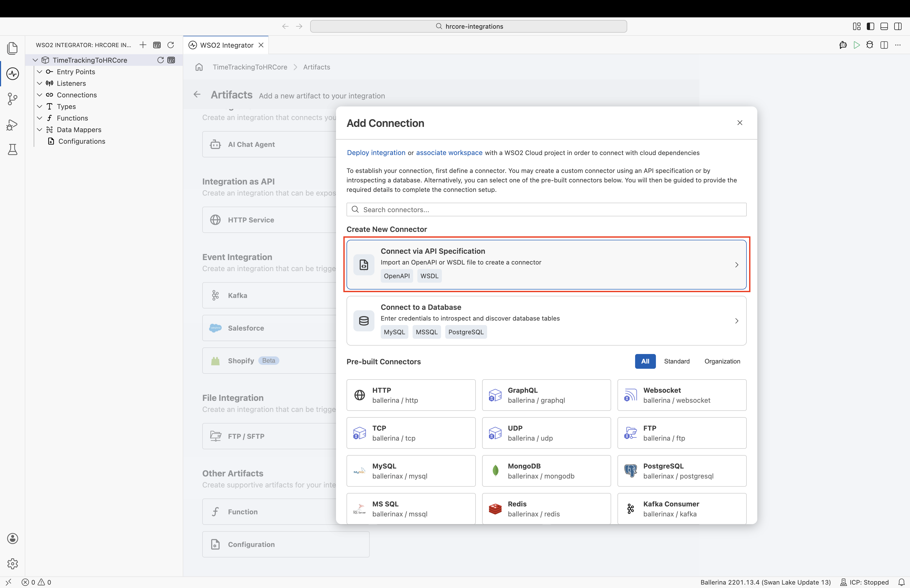Select the Websocket connector card
Image resolution: width=910 pixels, height=588 pixels.
pos(682,395)
